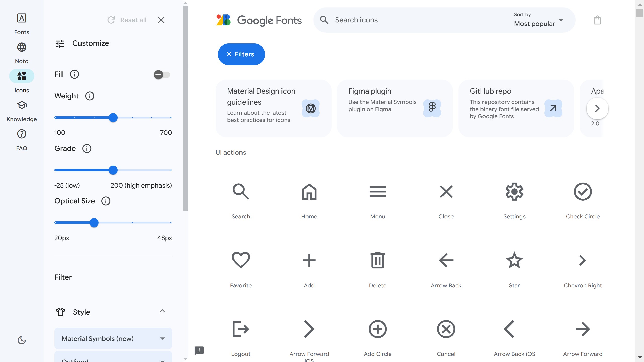Select the Favorite heart icon
This screenshot has width=644, height=362.
(241, 260)
